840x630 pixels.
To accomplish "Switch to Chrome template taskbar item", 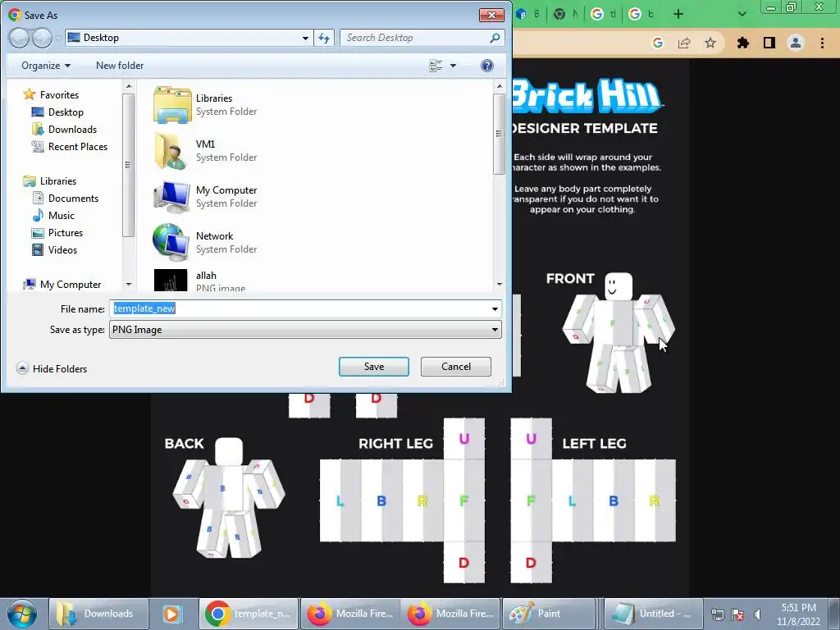I will pyautogui.click(x=249, y=614).
